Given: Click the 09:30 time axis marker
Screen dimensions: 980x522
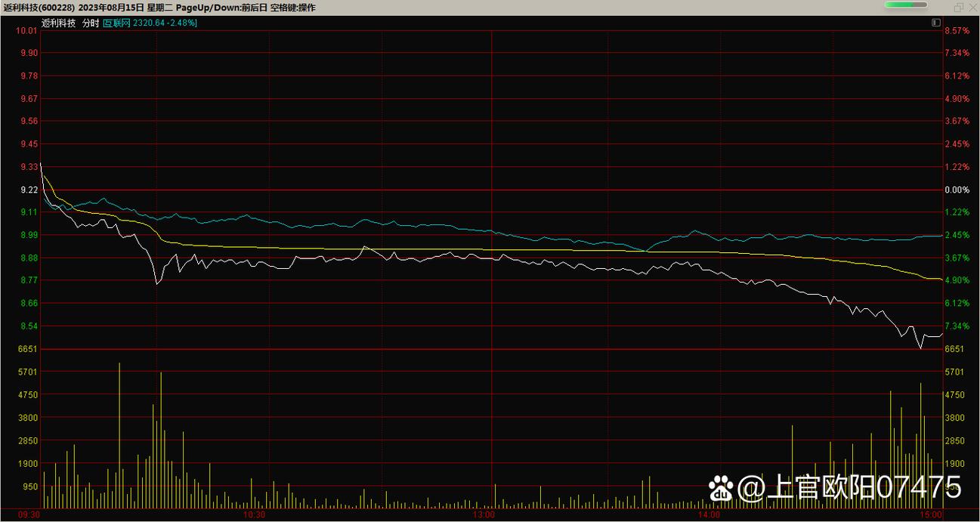Looking at the screenshot, I should point(29,514).
